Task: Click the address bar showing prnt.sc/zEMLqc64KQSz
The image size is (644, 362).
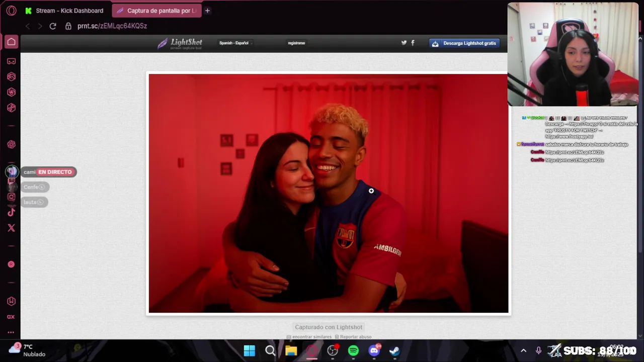Action: click(112, 26)
